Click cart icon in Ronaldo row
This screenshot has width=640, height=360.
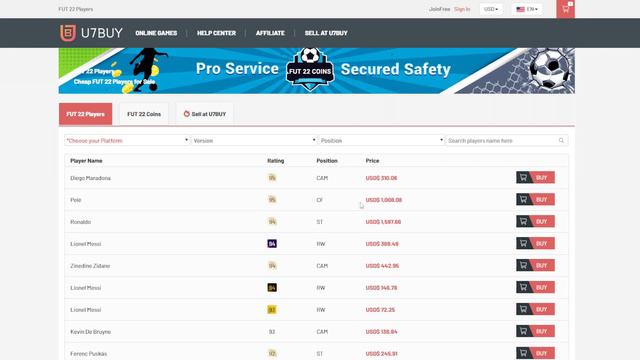coord(523,222)
